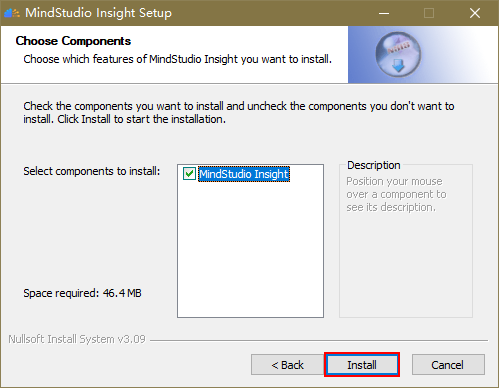Click the Description group box text

pos(396,194)
